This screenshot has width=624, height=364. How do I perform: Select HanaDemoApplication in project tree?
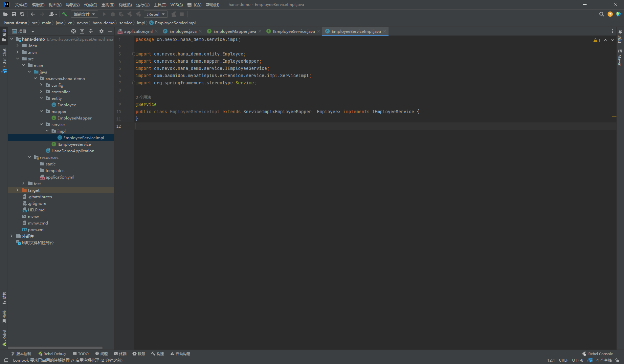click(73, 151)
